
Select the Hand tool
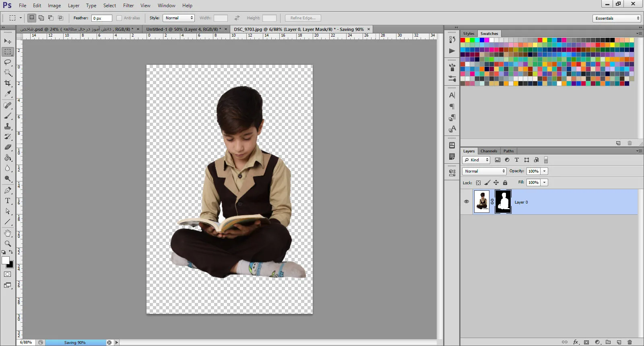pyautogui.click(x=8, y=233)
